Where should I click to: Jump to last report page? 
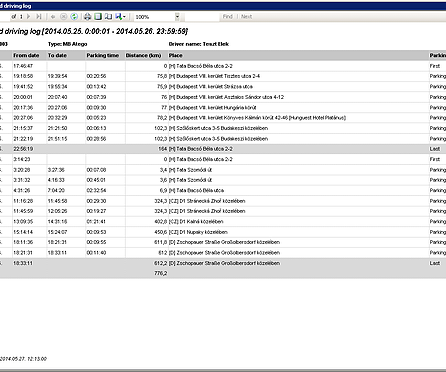[x=39, y=16]
